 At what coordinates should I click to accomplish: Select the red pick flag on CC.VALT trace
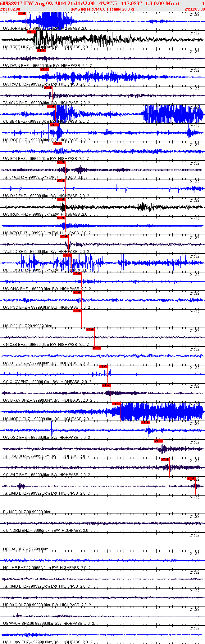165,460
